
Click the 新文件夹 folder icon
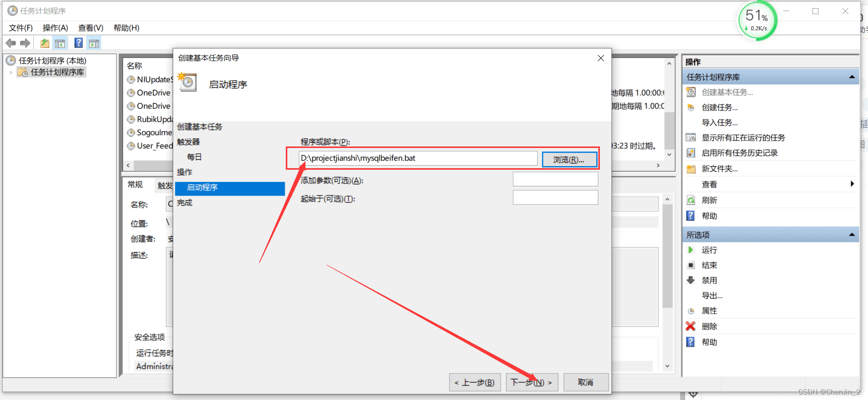click(x=691, y=169)
